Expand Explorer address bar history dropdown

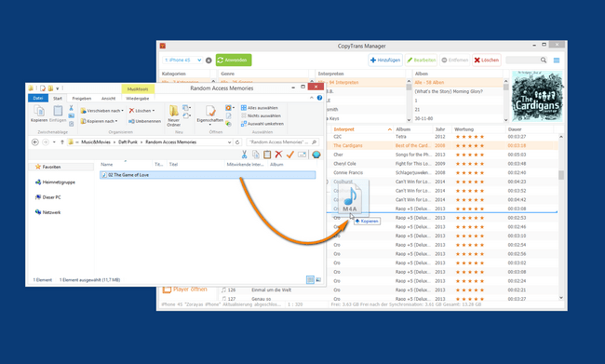(x=229, y=142)
